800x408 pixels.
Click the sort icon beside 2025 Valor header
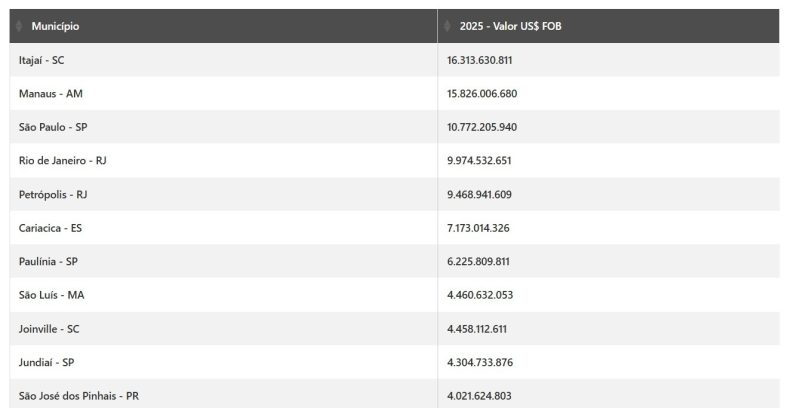click(x=447, y=26)
